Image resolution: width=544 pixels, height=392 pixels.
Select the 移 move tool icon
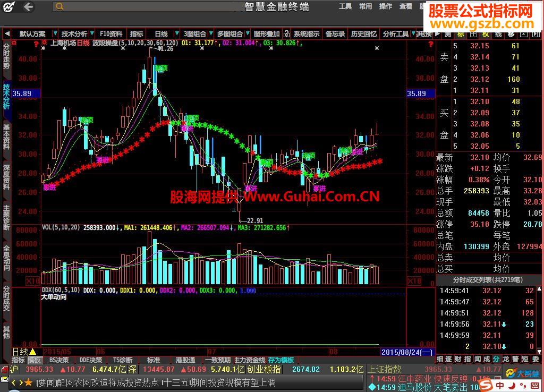pyautogui.click(x=511, y=33)
